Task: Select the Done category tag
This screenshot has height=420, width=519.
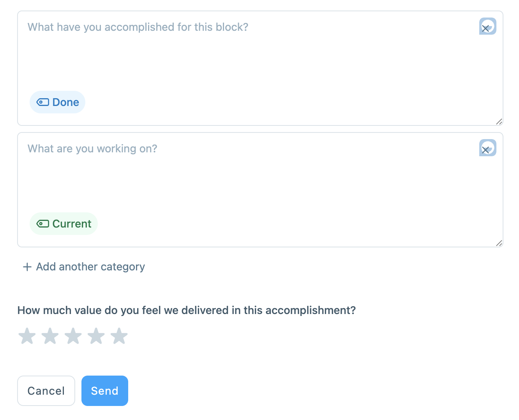Action: coord(58,102)
